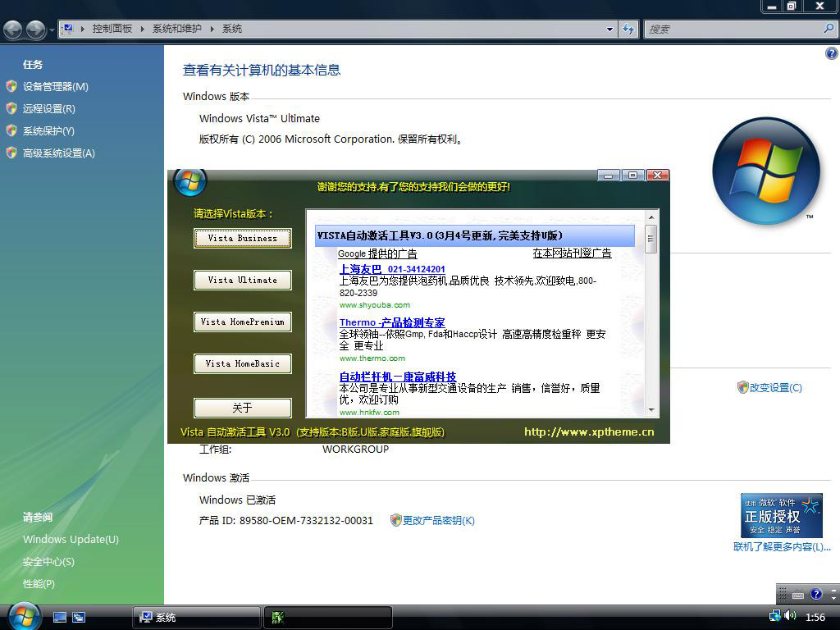Open the volume speaker tray icon
The image size is (840, 630).
790,616
